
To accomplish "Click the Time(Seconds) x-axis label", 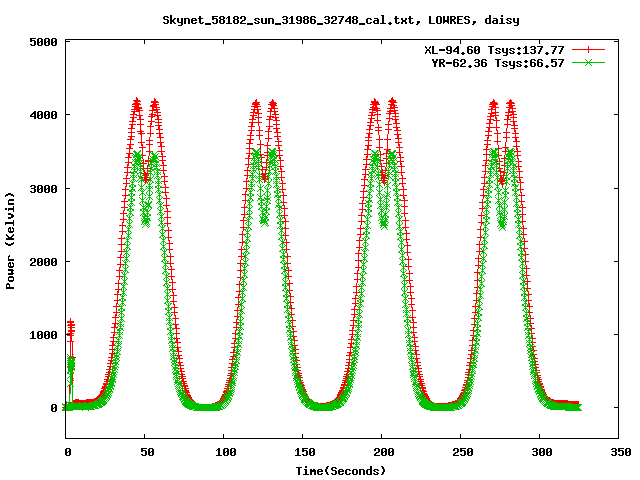I will pos(340,471).
